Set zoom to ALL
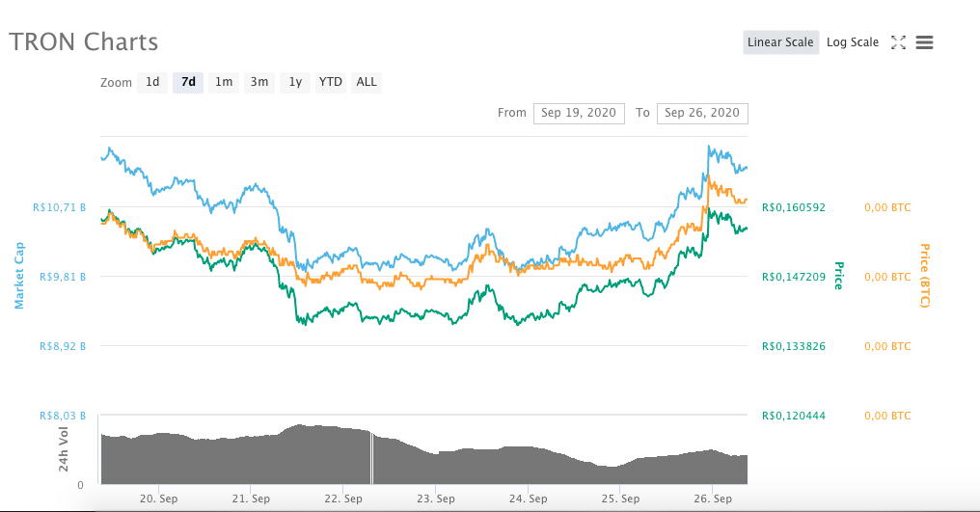This screenshot has height=512, width=980. [367, 82]
